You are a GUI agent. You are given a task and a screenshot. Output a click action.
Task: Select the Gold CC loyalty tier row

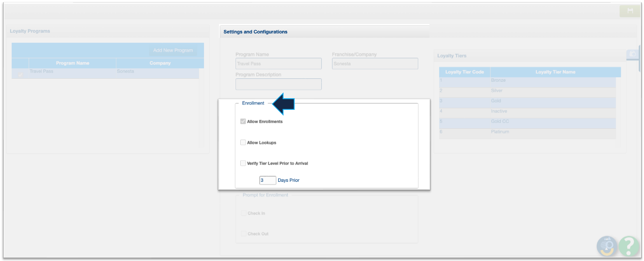click(x=527, y=121)
